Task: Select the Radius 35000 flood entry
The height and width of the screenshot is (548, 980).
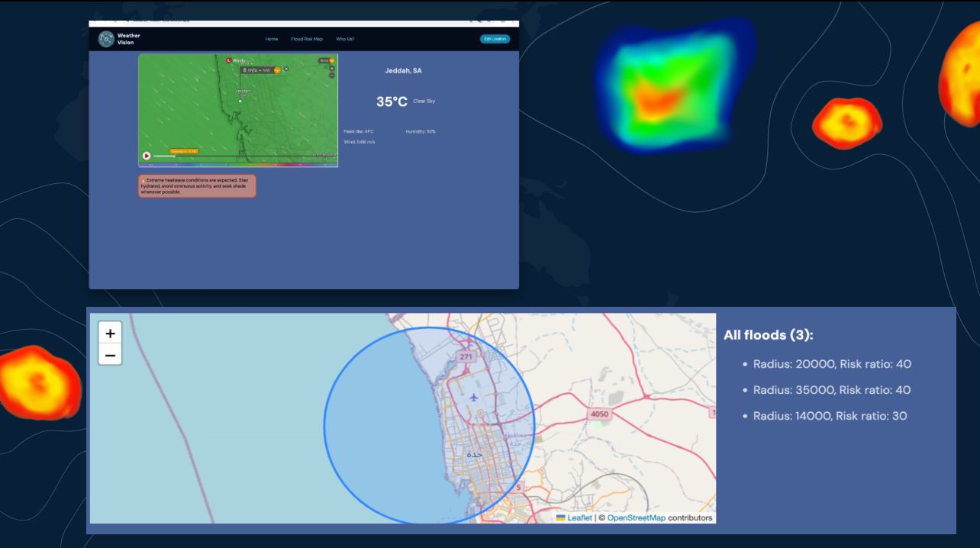Action: (832, 390)
